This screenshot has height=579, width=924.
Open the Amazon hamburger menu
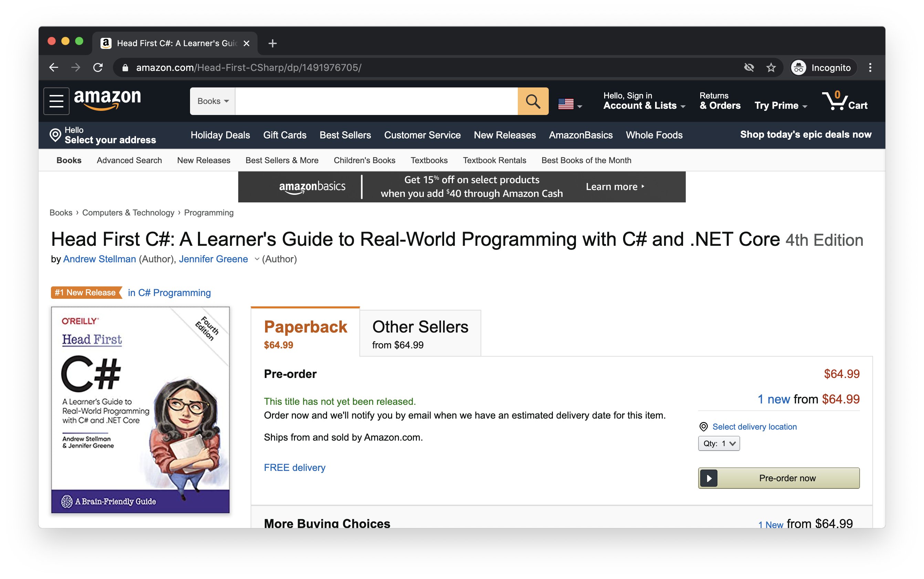pos(56,101)
